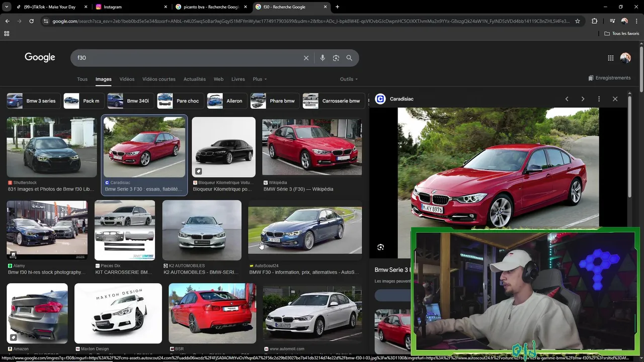Image resolution: width=644 pixels, height=362 pixels.
Task: Select the Bmw 340i chip
Action: click(x=130, y=101)
